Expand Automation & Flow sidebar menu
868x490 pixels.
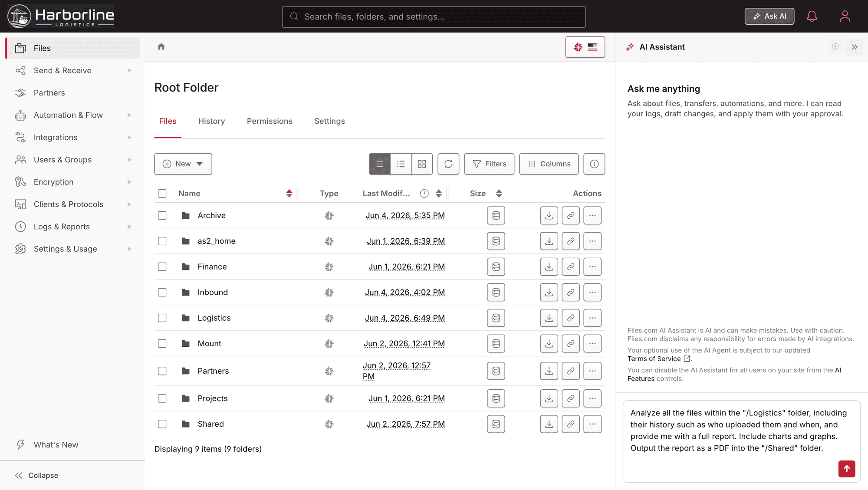(x=72, y=115)
